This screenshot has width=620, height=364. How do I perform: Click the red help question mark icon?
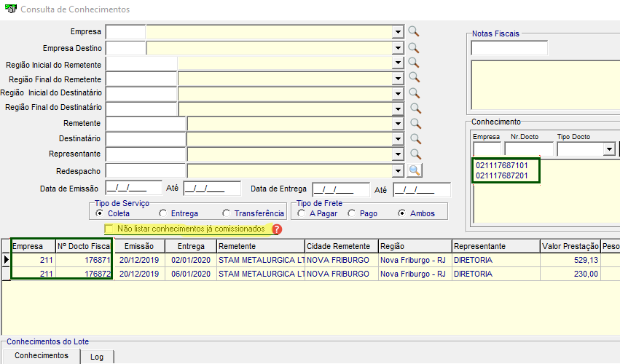point(277,229)
